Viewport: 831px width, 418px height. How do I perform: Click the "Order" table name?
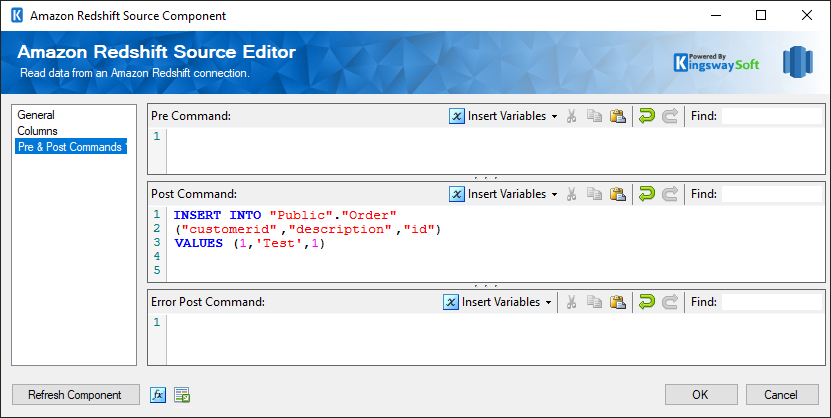click(369, 216)
